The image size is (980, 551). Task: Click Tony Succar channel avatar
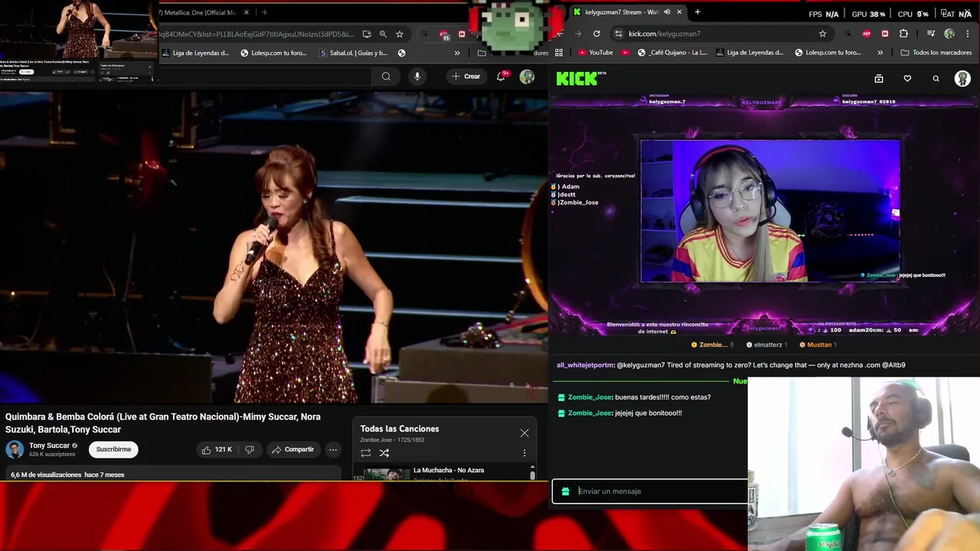(x=15, y=449)
